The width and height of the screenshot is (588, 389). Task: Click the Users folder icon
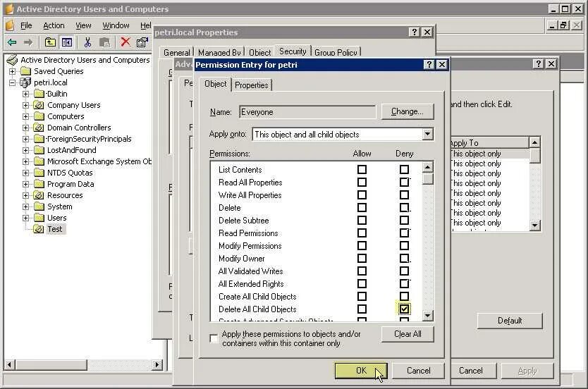(39, 218)
